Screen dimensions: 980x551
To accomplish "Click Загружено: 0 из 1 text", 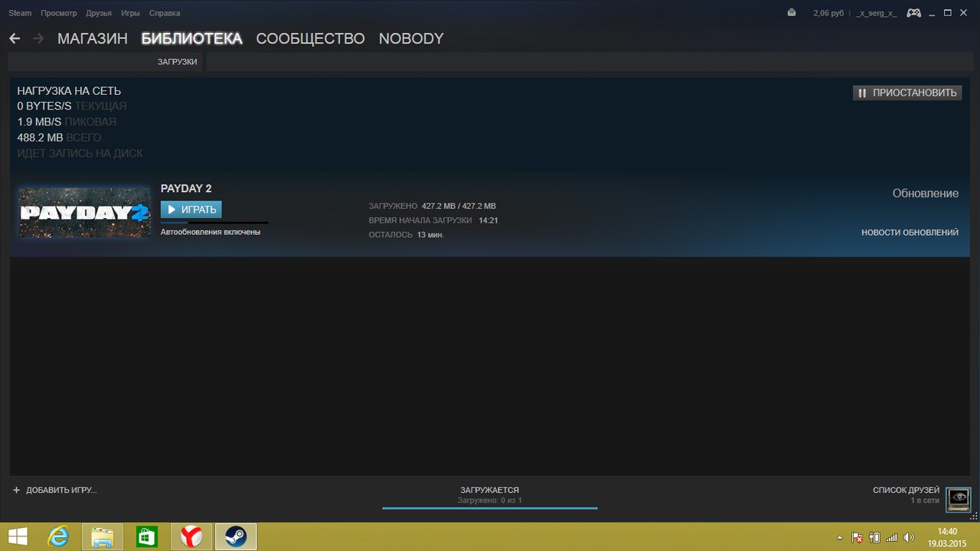I will pos(490,500).
